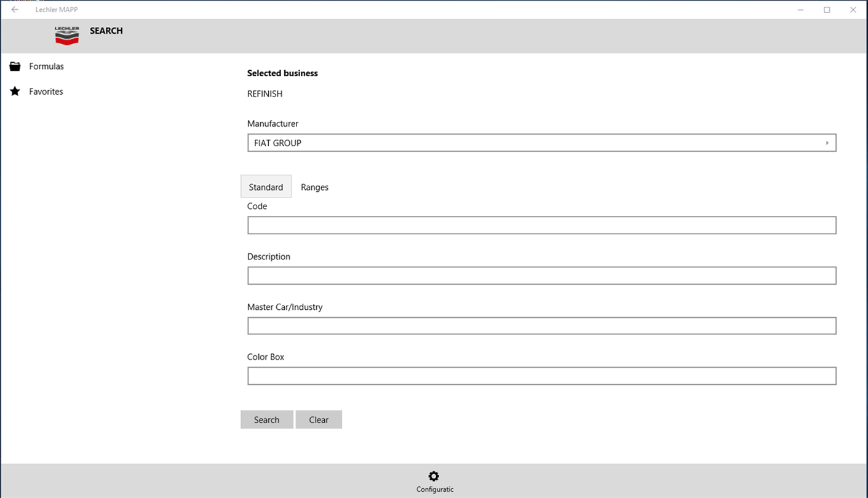868x498 pixels.
Task: Focus the Description input field
Action: click(x=541, y=275)
